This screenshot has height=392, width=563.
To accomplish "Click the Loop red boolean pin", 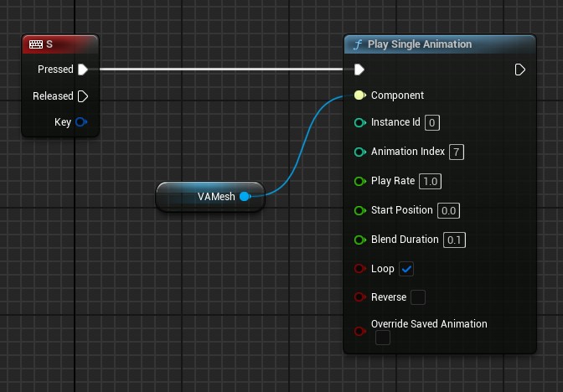I will 359,269.
